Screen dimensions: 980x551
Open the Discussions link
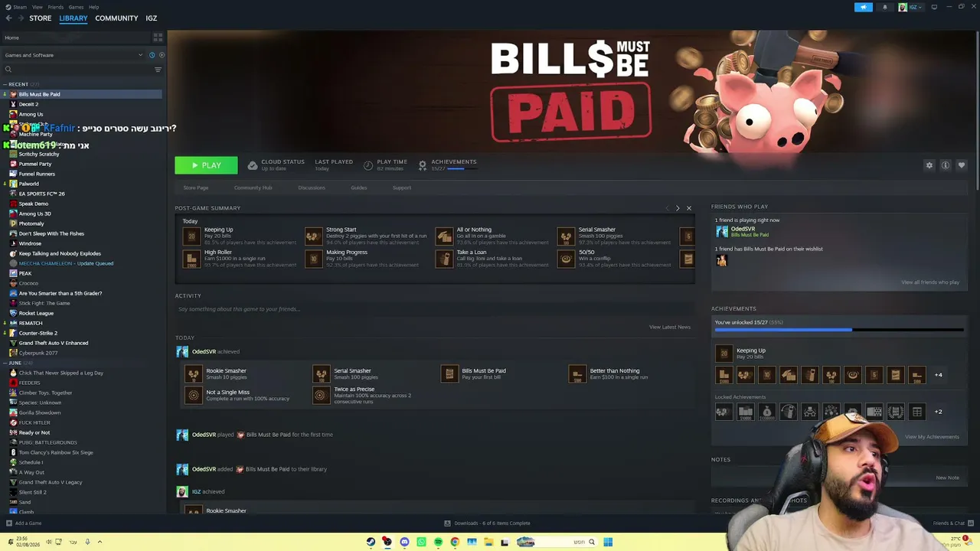(x=312, y=187)
